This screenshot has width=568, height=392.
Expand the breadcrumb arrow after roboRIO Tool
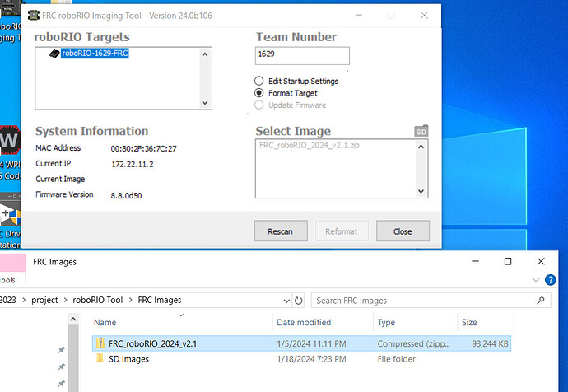[130, 300]
